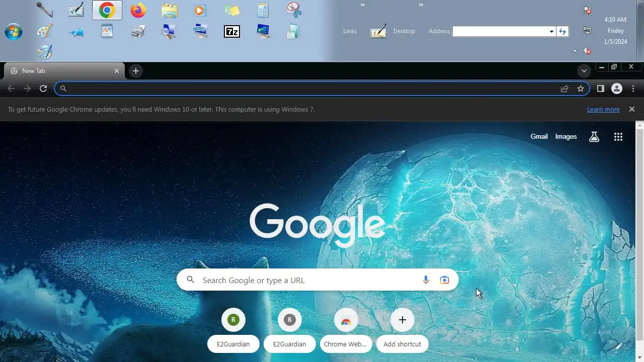Screen dimensions: 644x362
Task: Open Chrome profile avatar menu
Action: (x=617, y=88)
